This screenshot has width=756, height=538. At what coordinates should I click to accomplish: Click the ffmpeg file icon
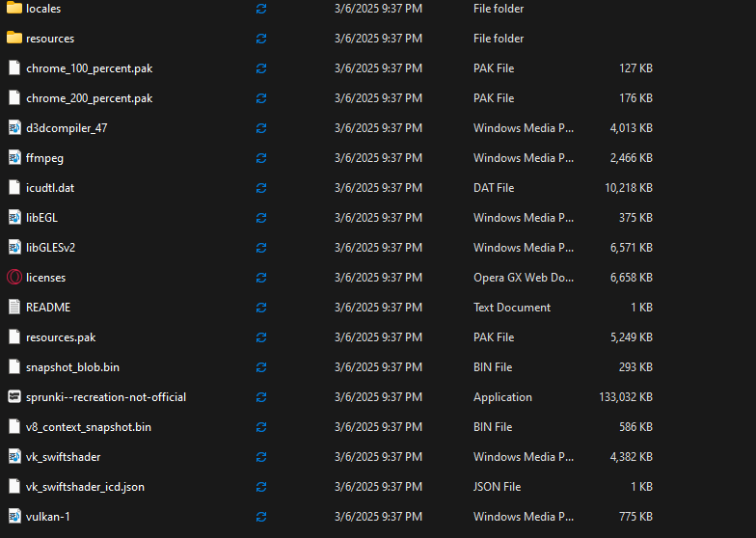13,158
